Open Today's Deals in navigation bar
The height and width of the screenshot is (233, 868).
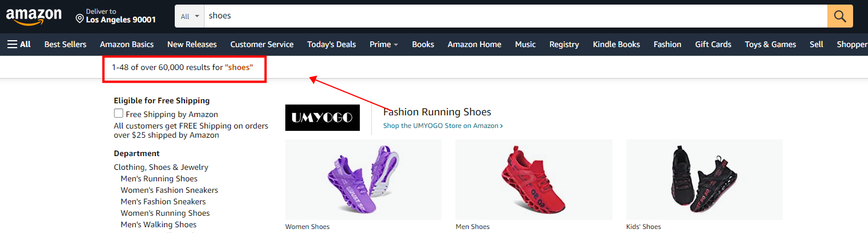pos(331,44)
